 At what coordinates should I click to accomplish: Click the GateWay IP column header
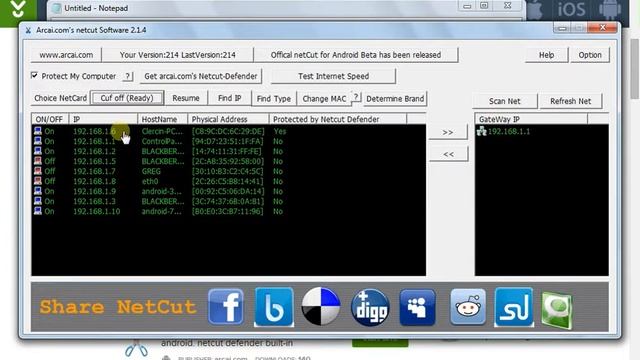point(531,119)
